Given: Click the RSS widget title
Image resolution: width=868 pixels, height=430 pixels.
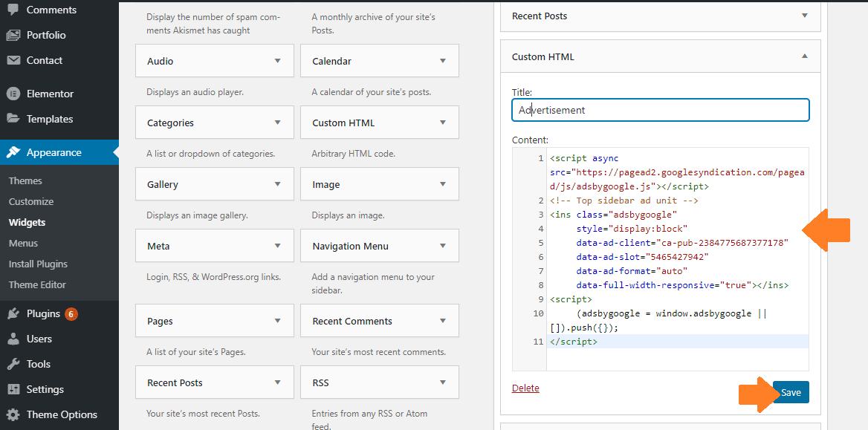Looking at the screenshot, I should click(x=320, y=382).
